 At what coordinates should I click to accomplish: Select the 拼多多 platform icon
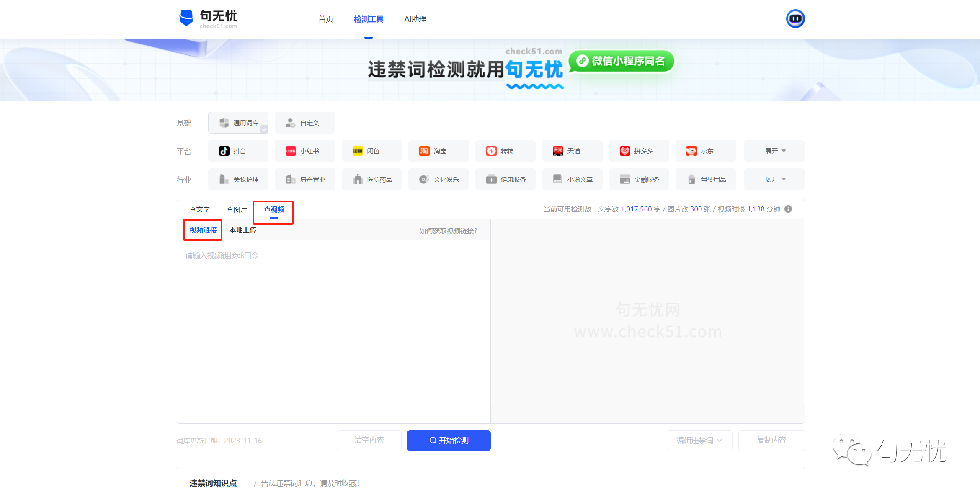pyautogui.click(x=625, y=151)
